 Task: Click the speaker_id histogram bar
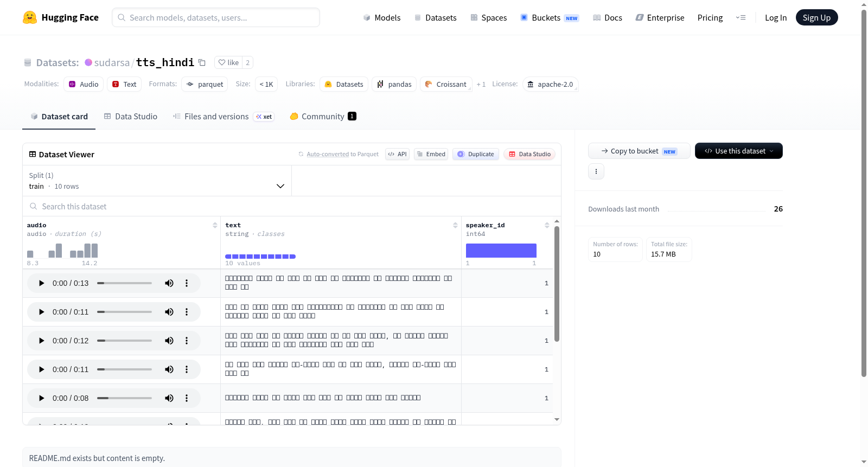(x=501, y=251)
